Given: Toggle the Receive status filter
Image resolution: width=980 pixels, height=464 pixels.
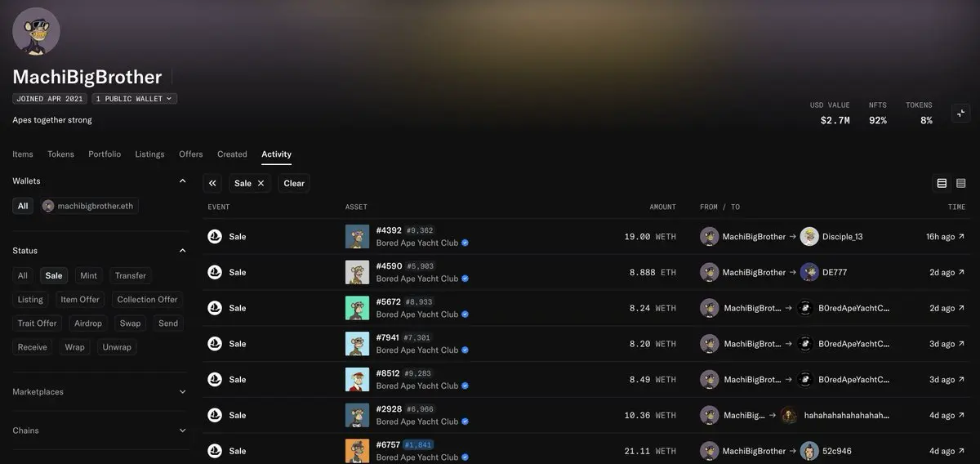Looking at the screenshot, I should click(33, 347).
